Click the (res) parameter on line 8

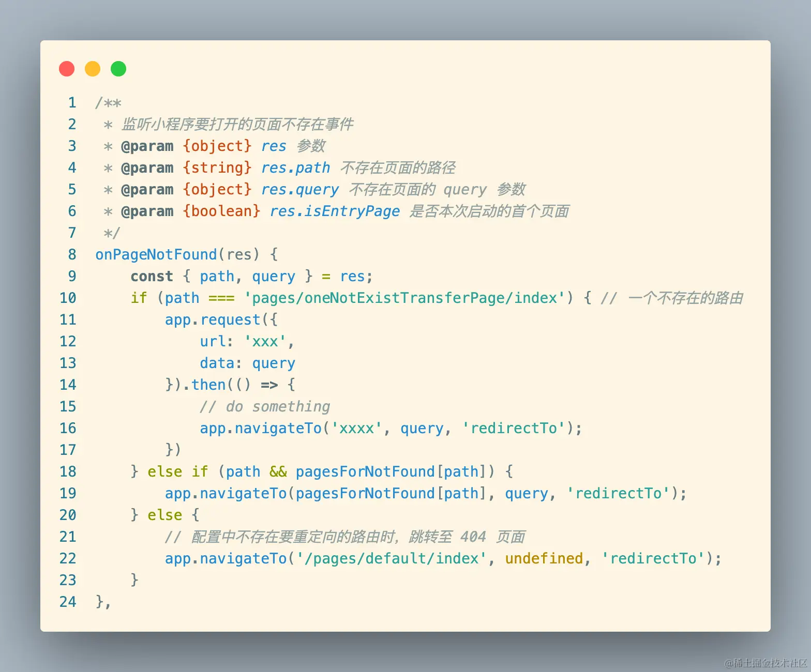(239, 254)
